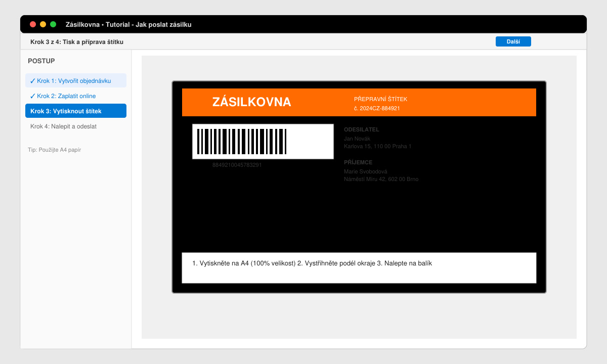Click recipient address Náměstí Míru 42, Brno
607x364 pixels.
(x=381, y=179)
